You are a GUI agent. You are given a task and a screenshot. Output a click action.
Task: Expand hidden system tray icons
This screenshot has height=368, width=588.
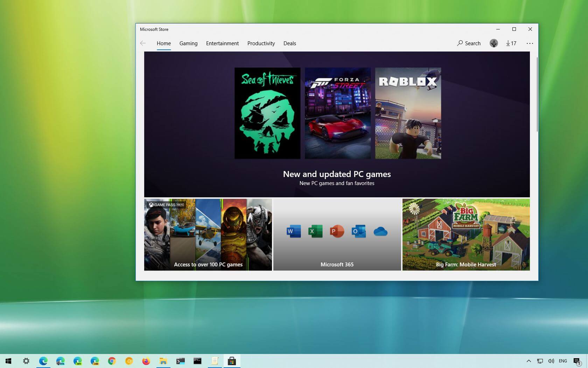coord(528,361)
